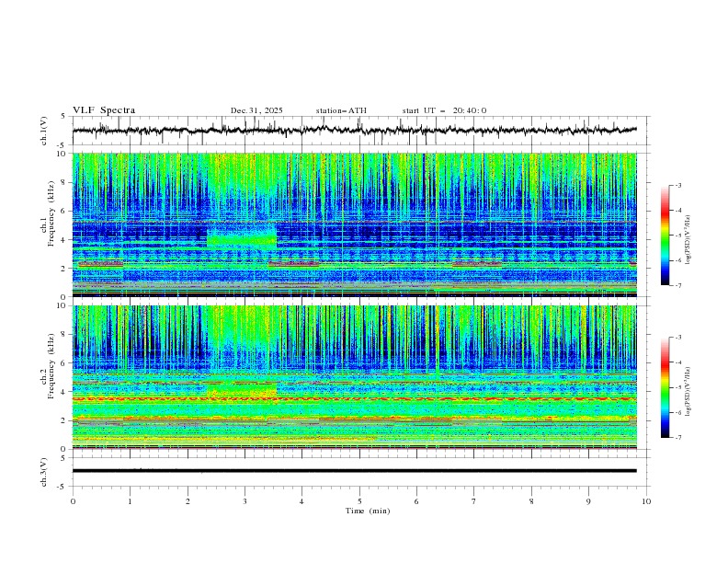Click time axis tick label '10'
728x563 pixels.
coord(646,501)
